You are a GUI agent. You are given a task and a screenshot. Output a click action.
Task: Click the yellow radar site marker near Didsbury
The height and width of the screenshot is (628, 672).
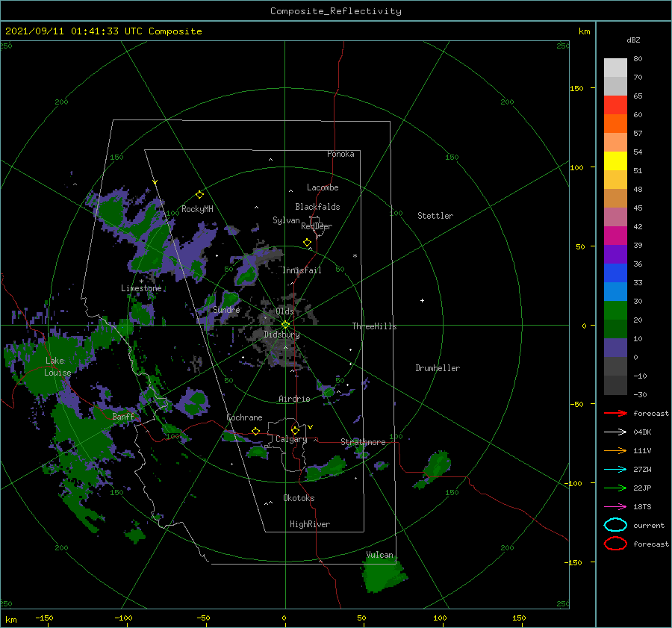point(285,325)
